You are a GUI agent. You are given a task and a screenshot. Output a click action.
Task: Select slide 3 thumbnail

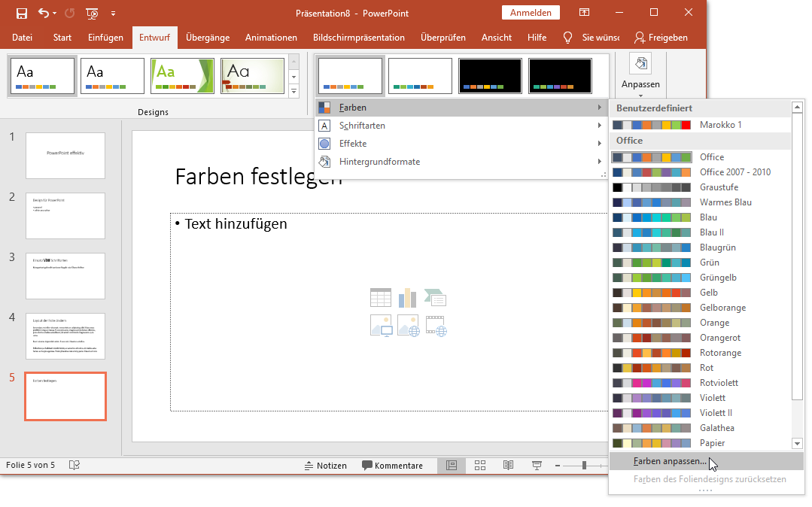click(x=65, y=275)
